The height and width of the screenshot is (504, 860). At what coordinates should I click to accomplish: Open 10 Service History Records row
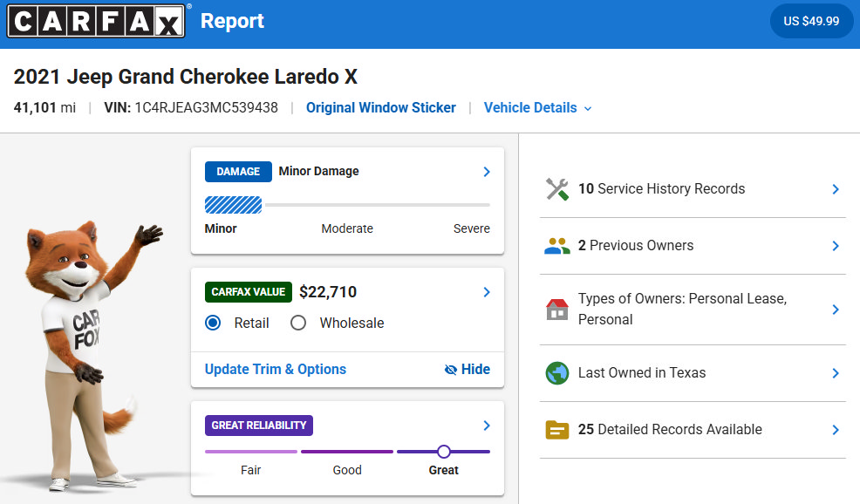point(693,189)
